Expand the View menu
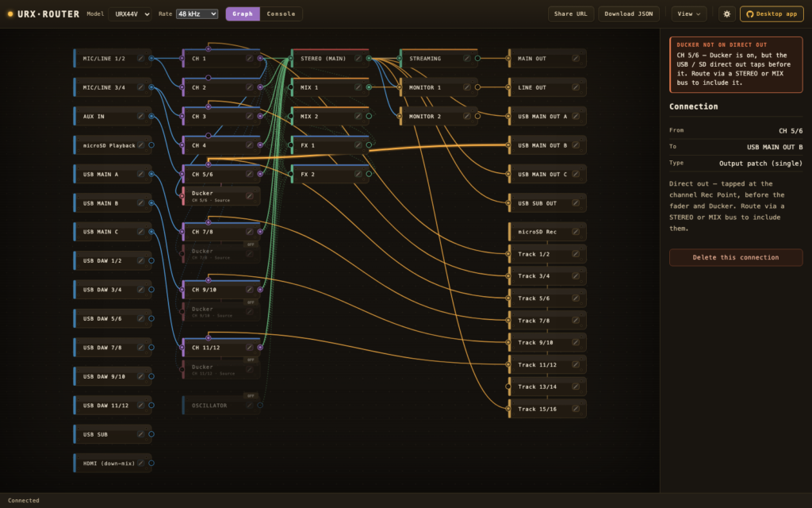812x508 pixels. pos(689,14)
